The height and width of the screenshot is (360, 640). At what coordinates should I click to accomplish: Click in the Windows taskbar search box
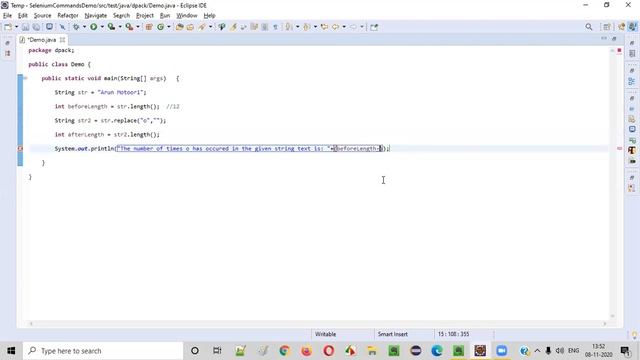click(x=103, y=351)
